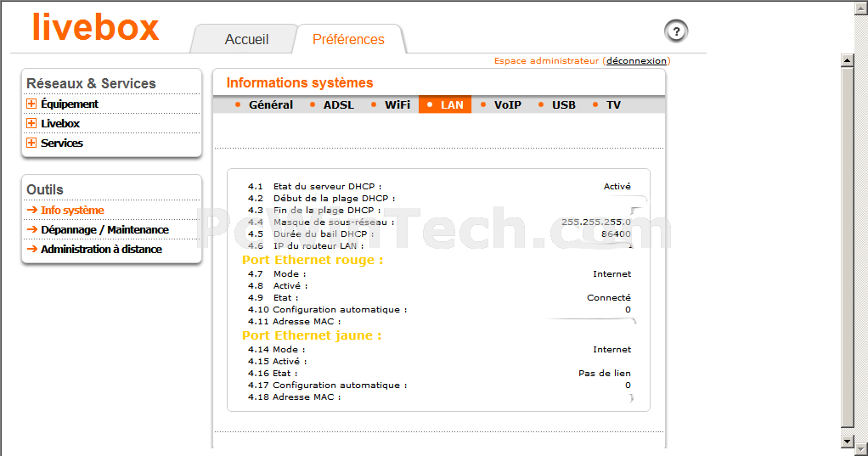
Task: Click the 'Etat du serveur DHCP' label
Action: point(327,187)
